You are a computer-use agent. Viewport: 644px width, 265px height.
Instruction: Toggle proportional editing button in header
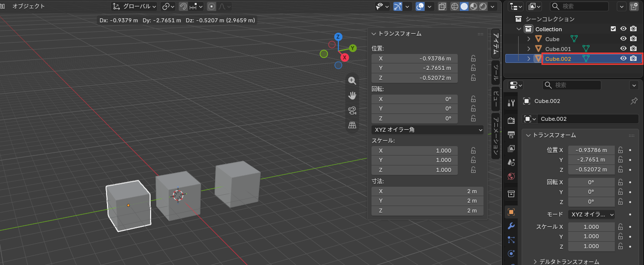pyautogui.click(x=212, y=6)
